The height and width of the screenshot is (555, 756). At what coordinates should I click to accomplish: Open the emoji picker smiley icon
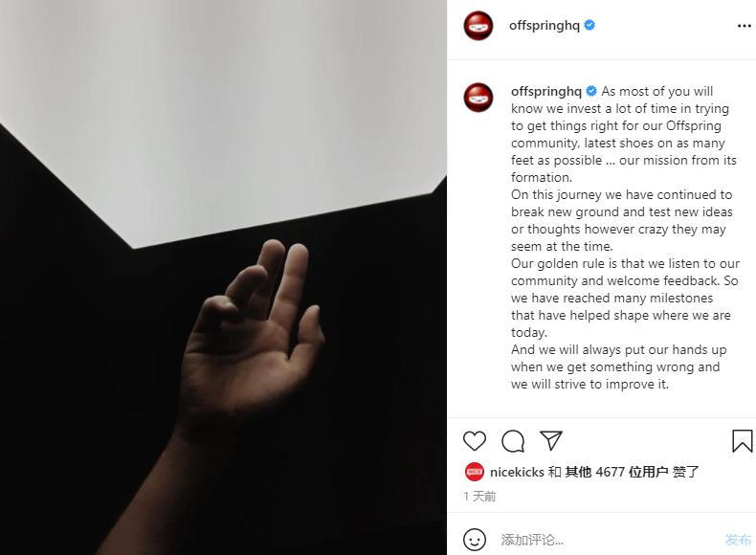(475, 540)
